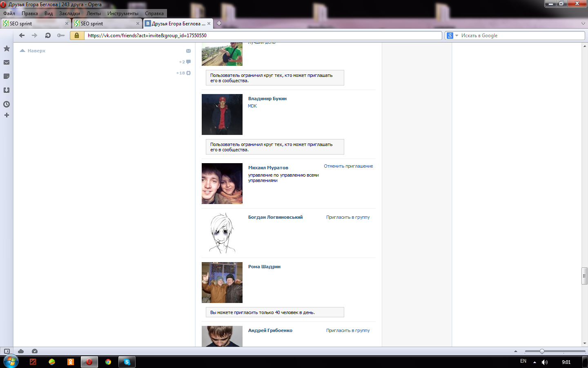Viewport: 588px width, 368px height.
Task: Click the +18 gear notification icon
Action: [188, 73]
